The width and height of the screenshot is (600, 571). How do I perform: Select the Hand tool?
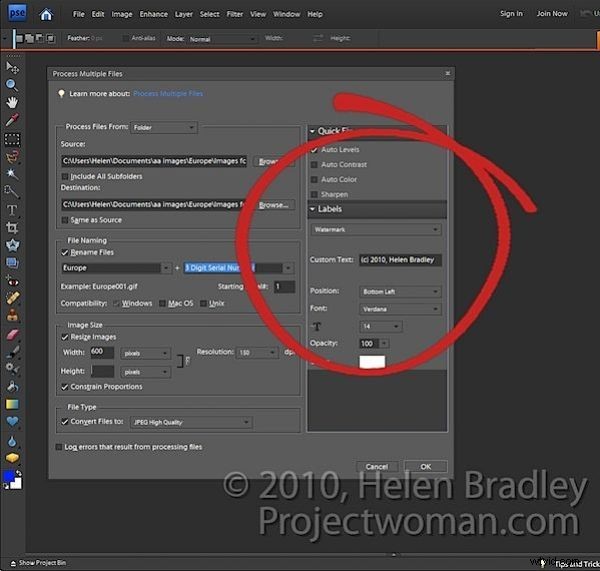(12, 103)
